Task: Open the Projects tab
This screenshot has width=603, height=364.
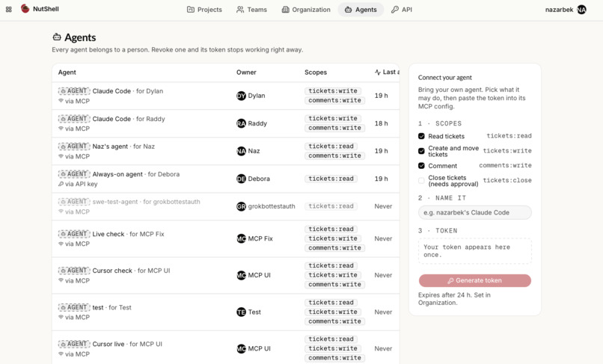Action: [x=204, y=10]
